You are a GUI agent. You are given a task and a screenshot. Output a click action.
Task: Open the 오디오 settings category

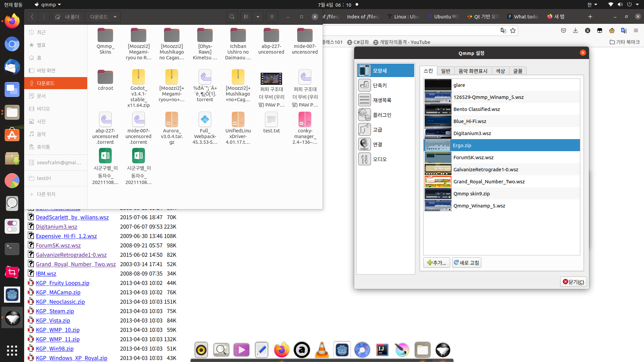point(379,159)
